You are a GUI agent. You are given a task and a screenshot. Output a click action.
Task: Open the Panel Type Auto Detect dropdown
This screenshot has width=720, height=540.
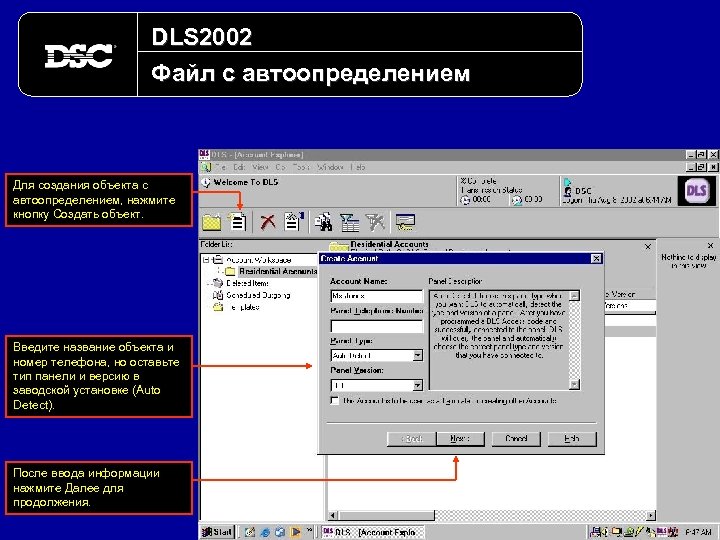(417, 355)
